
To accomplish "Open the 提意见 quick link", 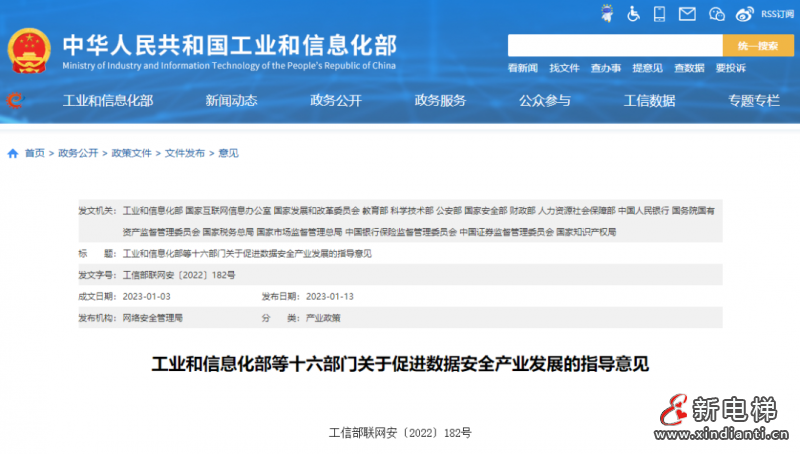I will 647,68.
